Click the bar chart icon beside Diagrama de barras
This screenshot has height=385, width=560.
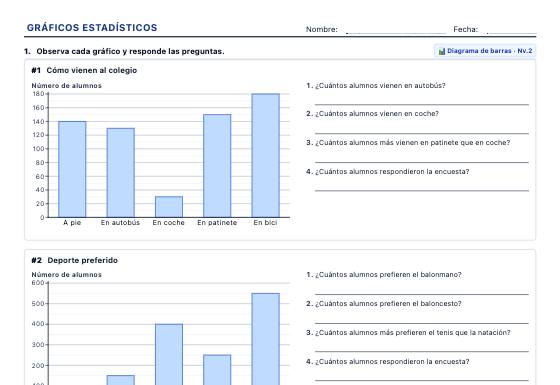(441, 51)
